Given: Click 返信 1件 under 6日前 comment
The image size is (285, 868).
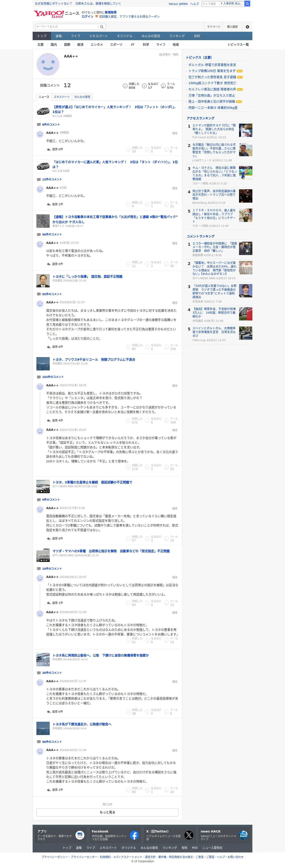Looking at the screenshot, I should [x=55, y=204].
